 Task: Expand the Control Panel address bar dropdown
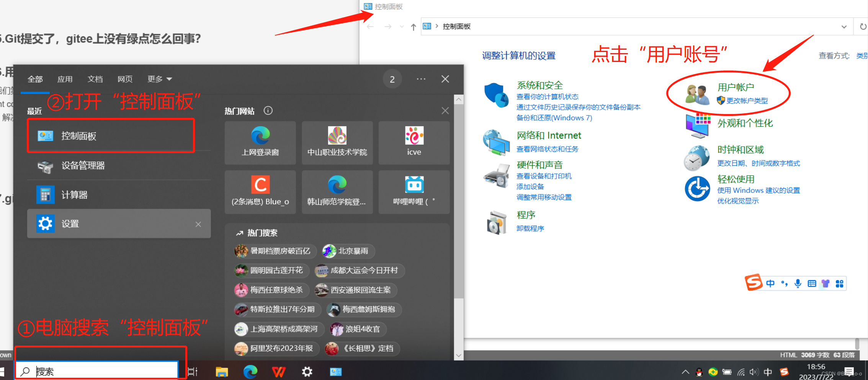(x=844, y=26)
